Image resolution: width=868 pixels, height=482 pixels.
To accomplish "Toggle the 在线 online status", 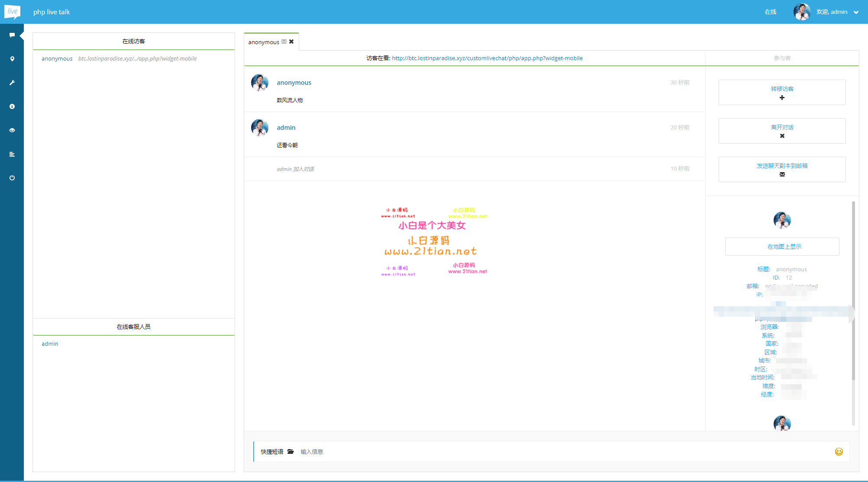I will (770, 12).
